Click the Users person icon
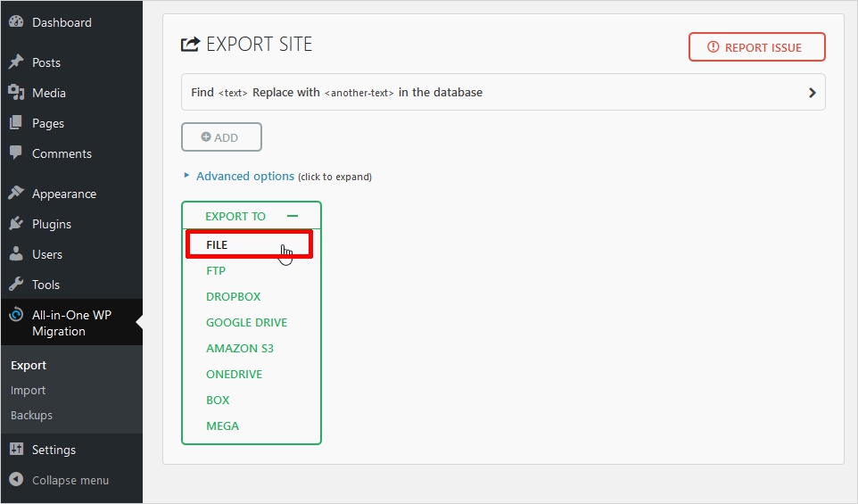 point(16,254)
